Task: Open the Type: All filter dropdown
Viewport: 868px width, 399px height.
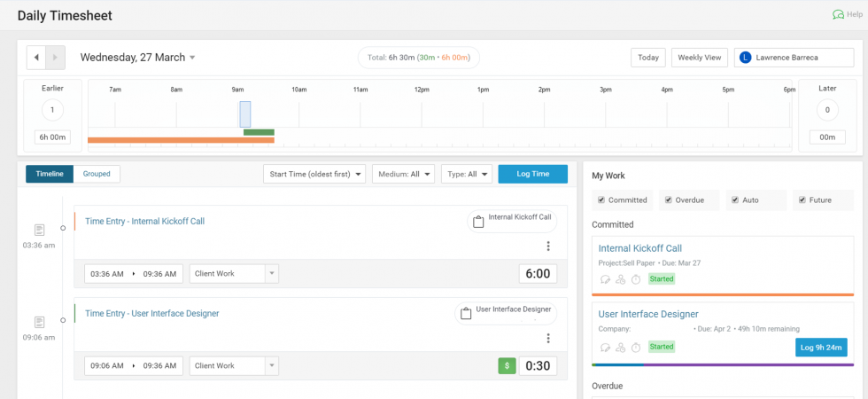Action: point(466,174)
